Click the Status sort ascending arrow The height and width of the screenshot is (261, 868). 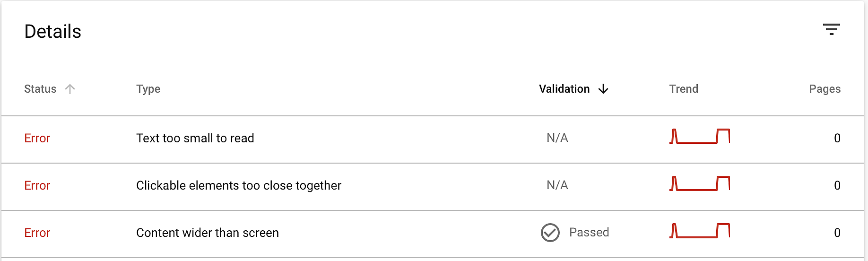coord(70,89)
